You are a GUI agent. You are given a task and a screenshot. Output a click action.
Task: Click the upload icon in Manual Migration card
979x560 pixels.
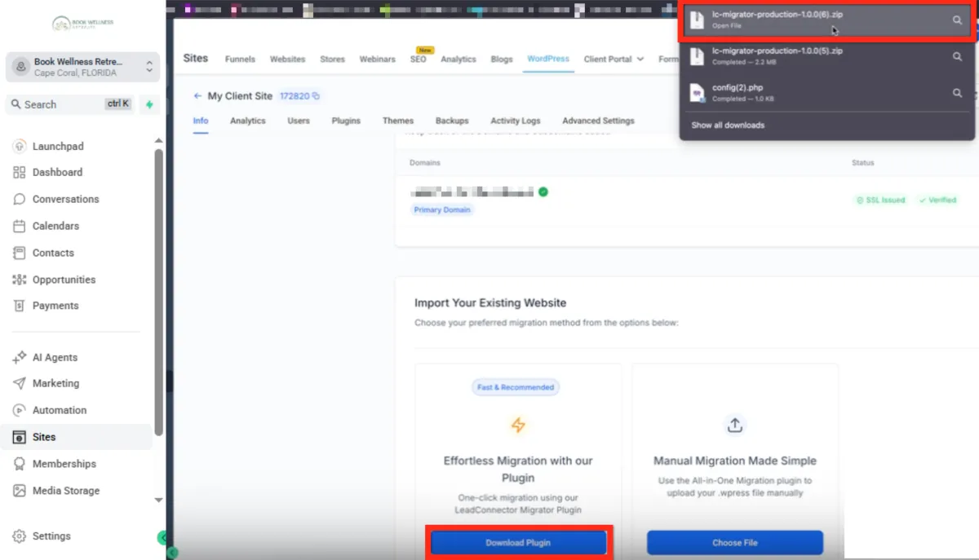point(735,426)
